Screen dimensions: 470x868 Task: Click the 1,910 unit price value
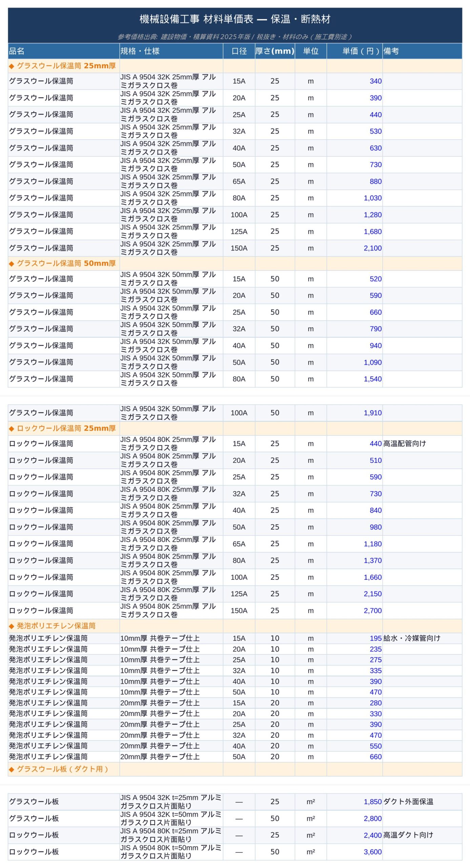click(372, 413)
